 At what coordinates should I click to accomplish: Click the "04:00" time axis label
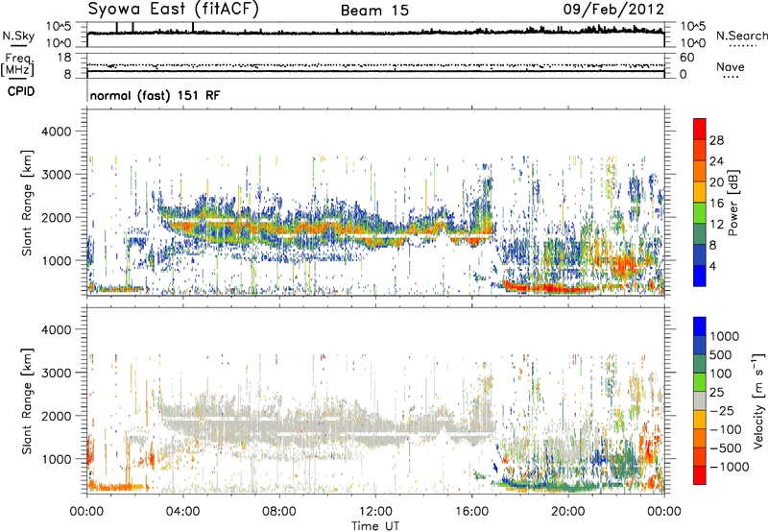click(182, 512)
